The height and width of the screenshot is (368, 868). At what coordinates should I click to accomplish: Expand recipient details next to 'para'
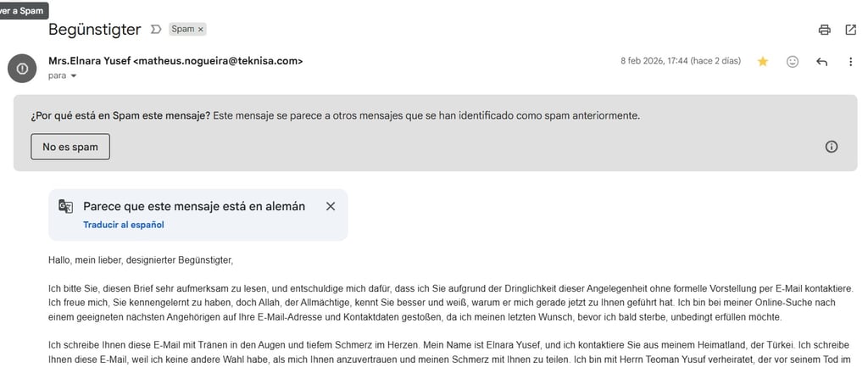pyautogui.click(x=74, y=75)
